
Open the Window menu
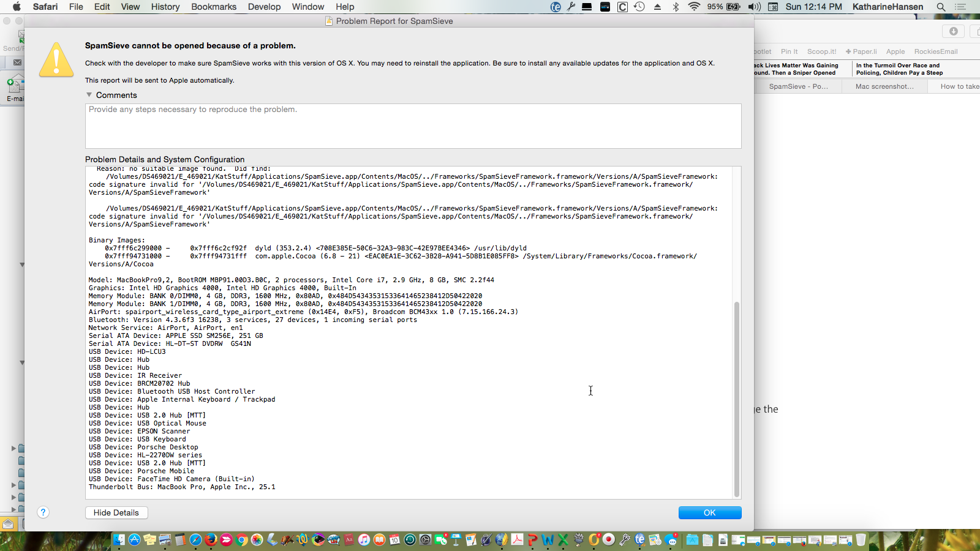[x=308, y=7]
